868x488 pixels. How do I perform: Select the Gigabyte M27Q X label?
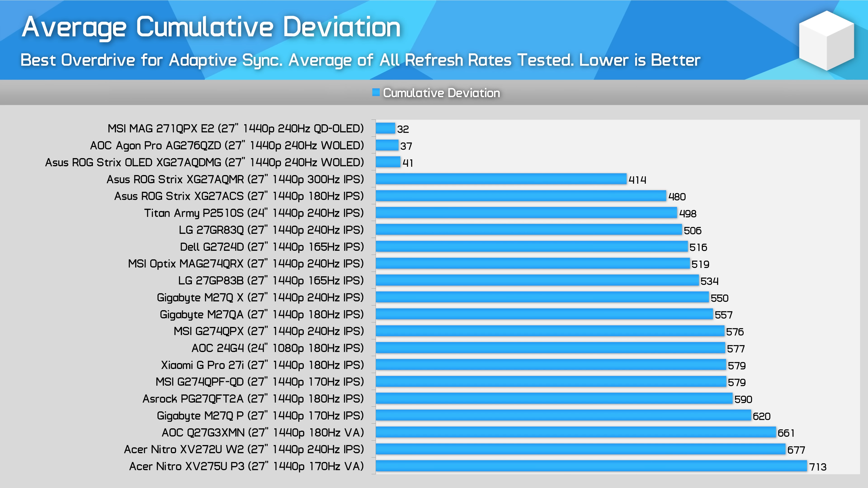(260, 297)
